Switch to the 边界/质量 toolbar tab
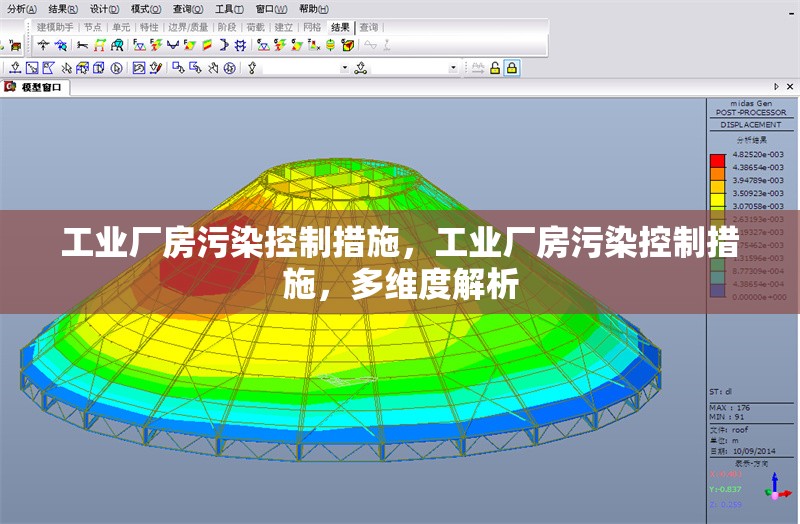Image resolution: width=800 pixels, height=524 pixels. click(188, 27)
